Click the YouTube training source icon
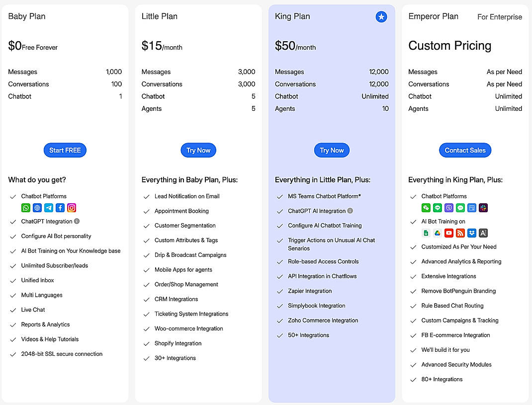 click(x=449, y=233)
